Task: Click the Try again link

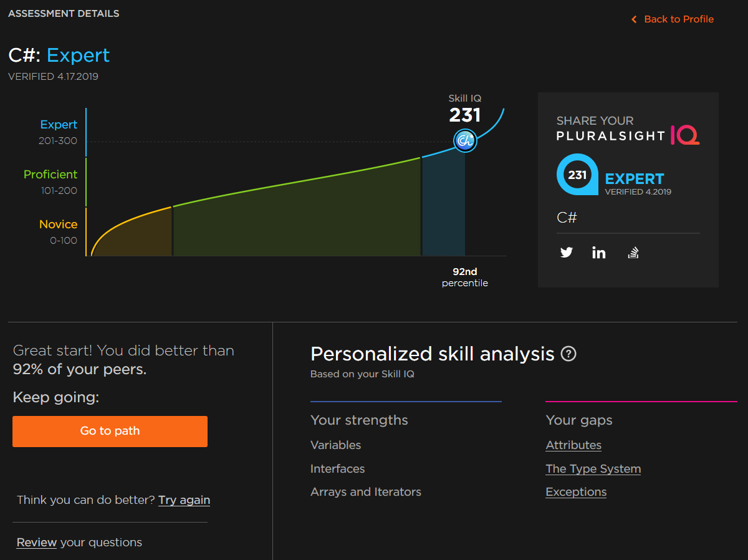Action: click(x=184, y=500)
